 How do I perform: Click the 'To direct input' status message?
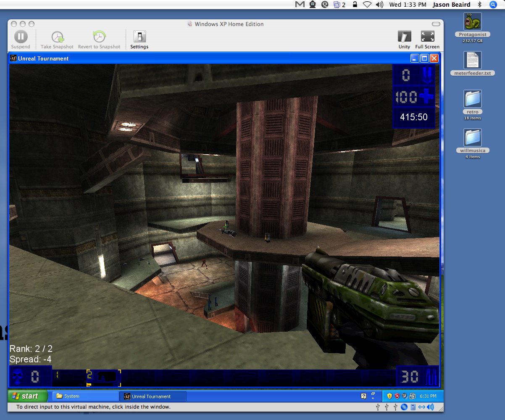click(93, 407)
